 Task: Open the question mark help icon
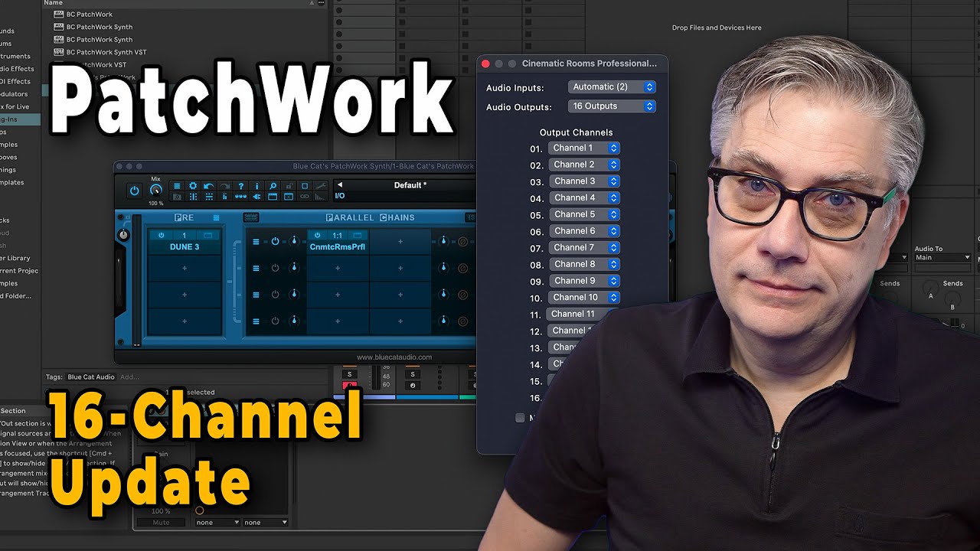click(x=241, y=186)
